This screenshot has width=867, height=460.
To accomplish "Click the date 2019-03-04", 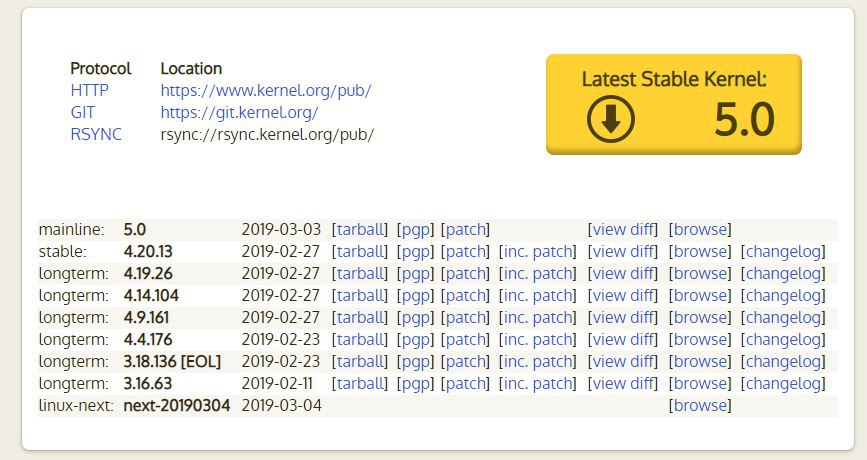I will (x=281, y=406).
